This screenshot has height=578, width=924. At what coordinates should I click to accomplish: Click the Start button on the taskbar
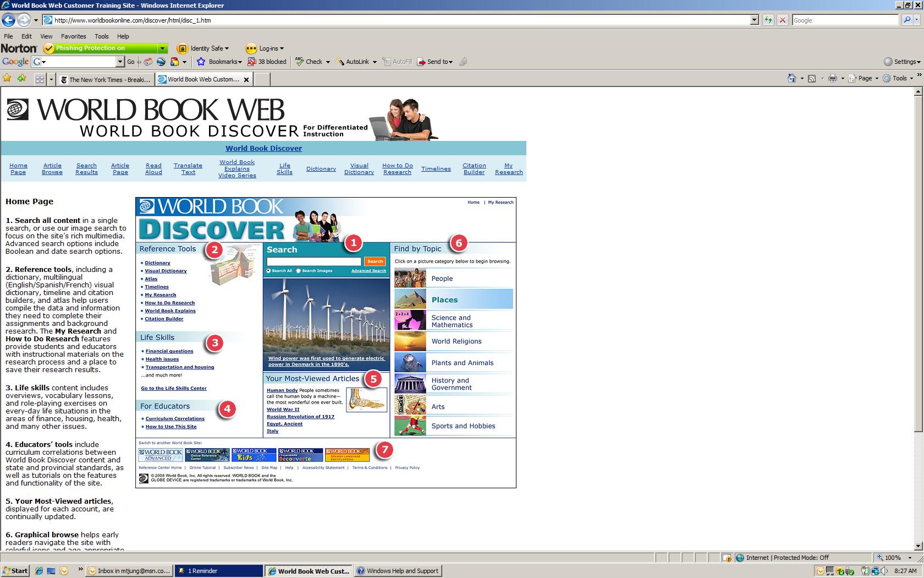[x=15, y=571]
